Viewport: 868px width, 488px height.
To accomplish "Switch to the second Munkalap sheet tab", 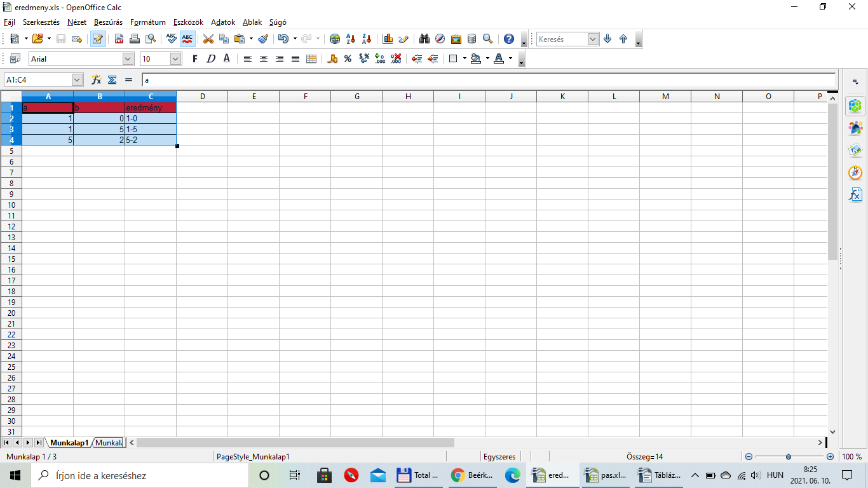I will click(x=108, y=442).
